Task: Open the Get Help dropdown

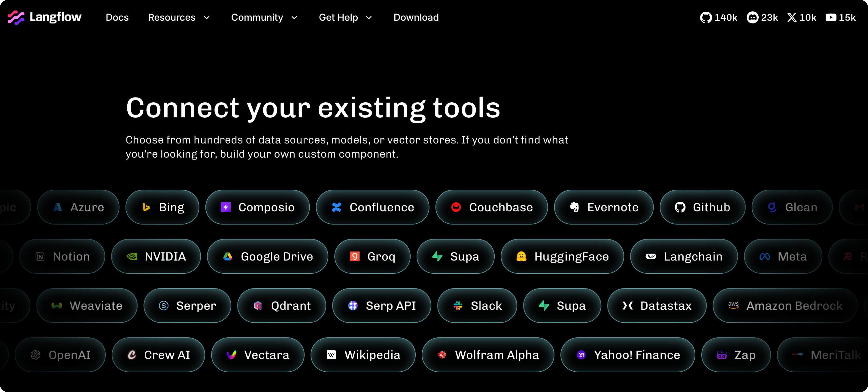Action: tap(345, 17)
